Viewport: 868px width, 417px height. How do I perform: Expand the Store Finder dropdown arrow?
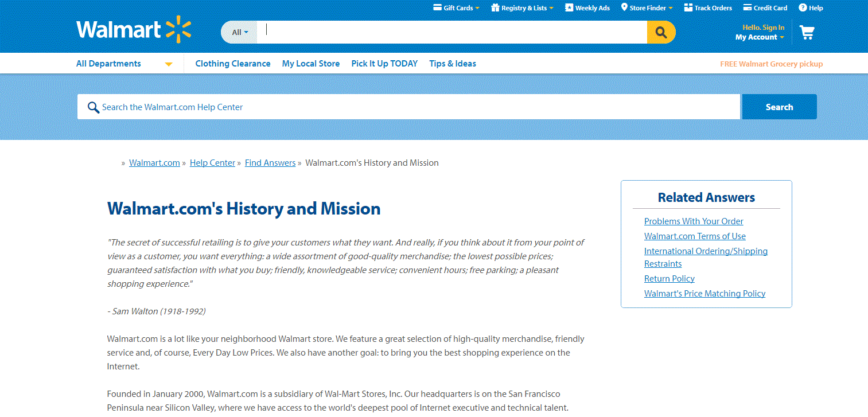pos(671,8)
